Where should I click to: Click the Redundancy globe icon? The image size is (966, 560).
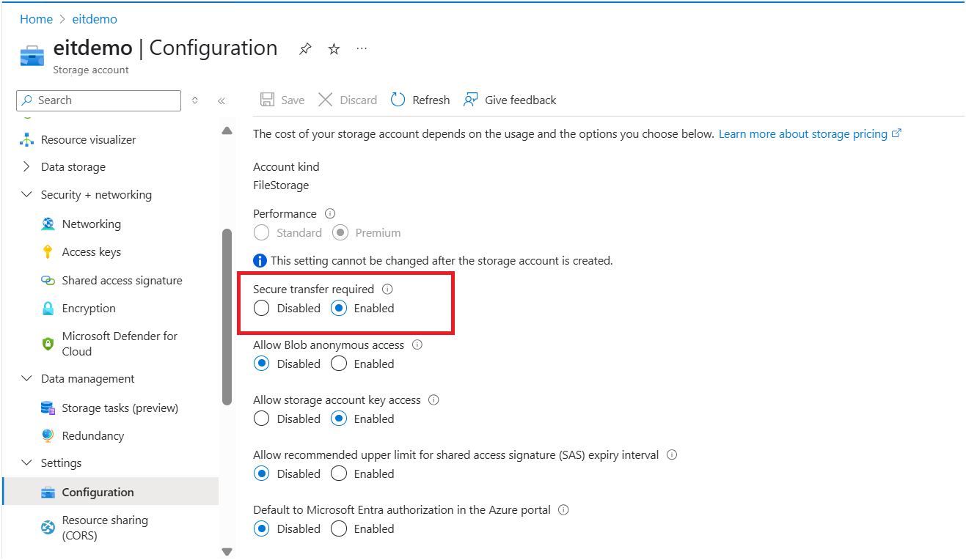coord(48,436)
